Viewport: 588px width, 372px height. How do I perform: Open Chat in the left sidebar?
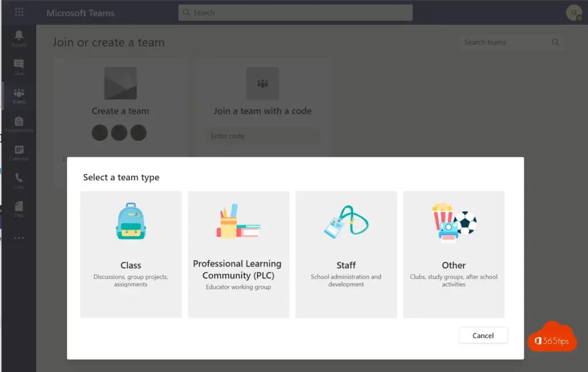19,67
